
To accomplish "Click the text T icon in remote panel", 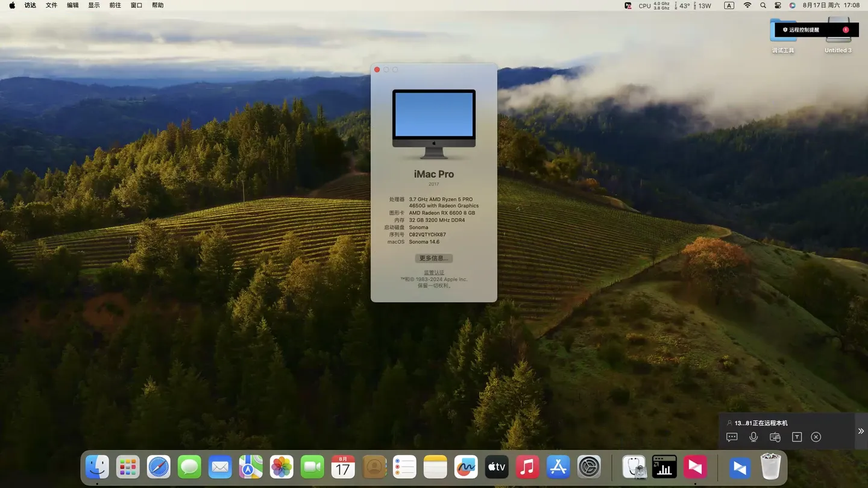I will coord(797,437).
